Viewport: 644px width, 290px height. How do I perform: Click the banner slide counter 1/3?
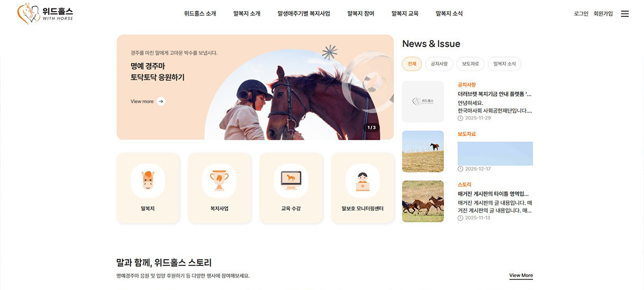click(372, 128)
